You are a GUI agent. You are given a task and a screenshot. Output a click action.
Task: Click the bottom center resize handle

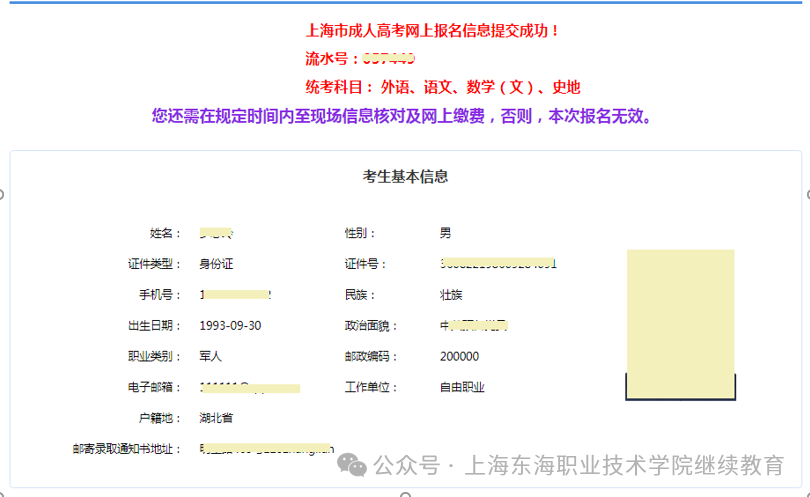(405, 493)
